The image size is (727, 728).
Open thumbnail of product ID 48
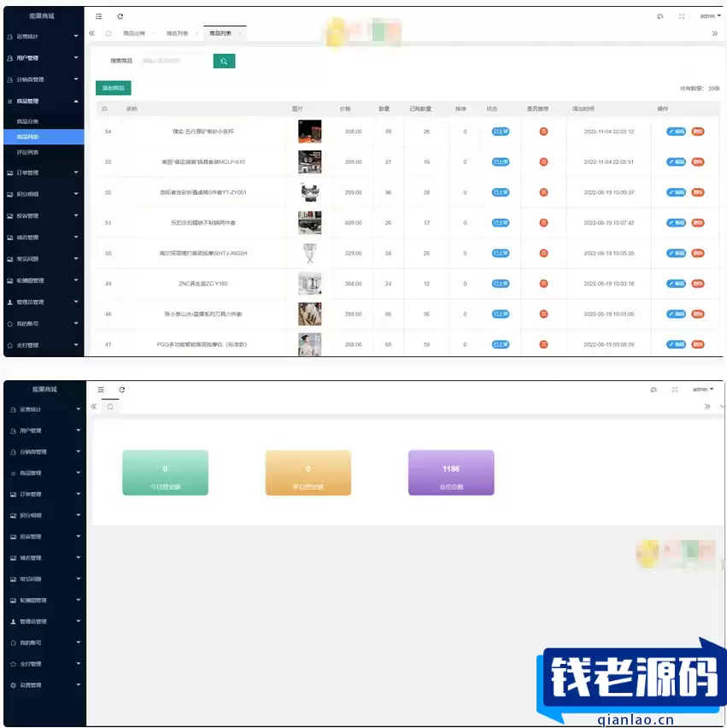[309, 314]
